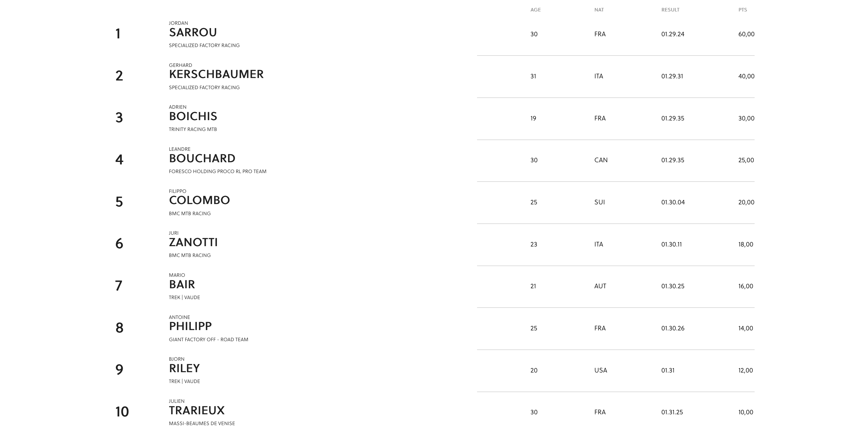Viewport: 868px width, 431px height.
Task: Select the Massi-Beaumes de Venise team
Action: coord(202,424)
